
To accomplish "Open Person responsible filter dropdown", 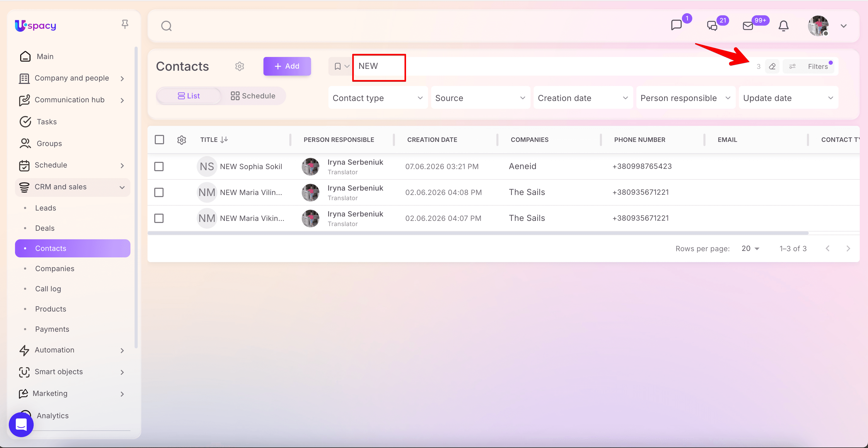I will pyautogui.click(x=686, y=98).
